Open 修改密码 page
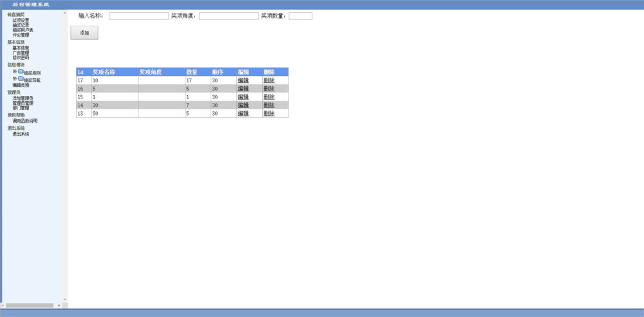644x317 pixels. click(21, 58)
